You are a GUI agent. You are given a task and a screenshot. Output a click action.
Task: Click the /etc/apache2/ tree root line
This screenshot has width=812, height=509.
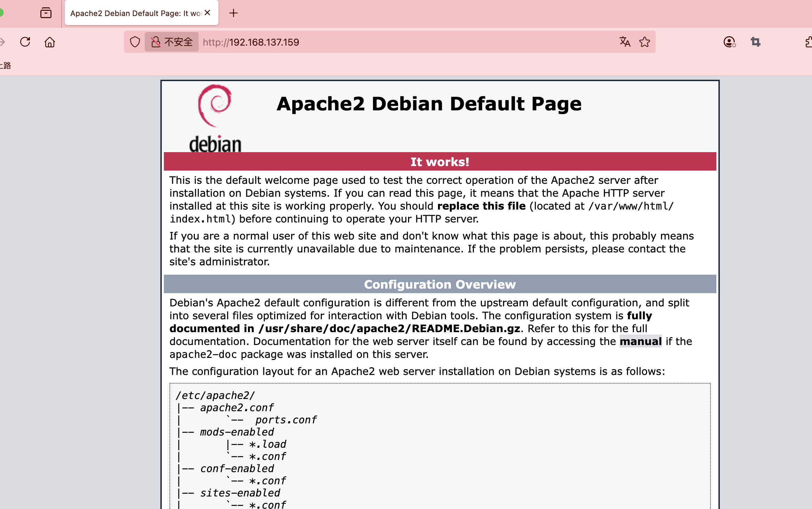click(x=215, y=396)
